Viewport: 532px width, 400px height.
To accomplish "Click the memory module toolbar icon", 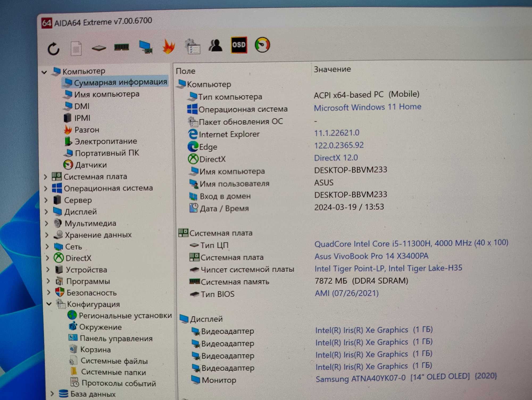I will coord(122,47).
